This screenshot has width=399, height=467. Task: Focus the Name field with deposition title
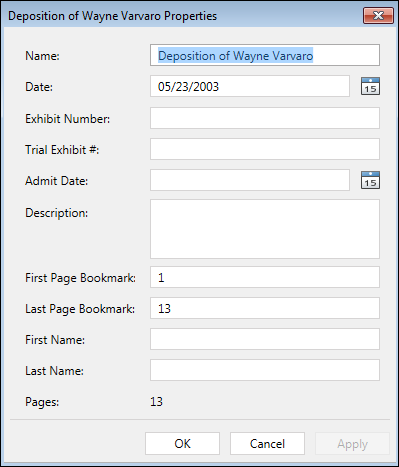point(265,55)
